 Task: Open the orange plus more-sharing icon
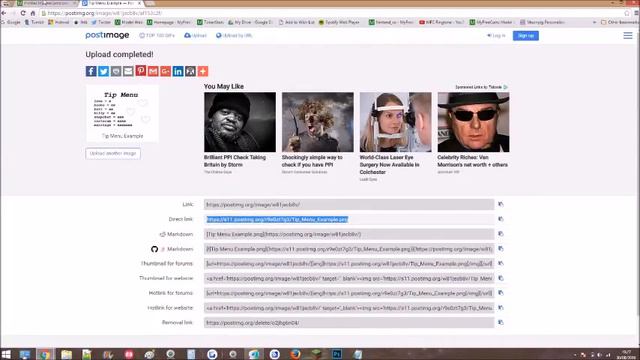203,71
